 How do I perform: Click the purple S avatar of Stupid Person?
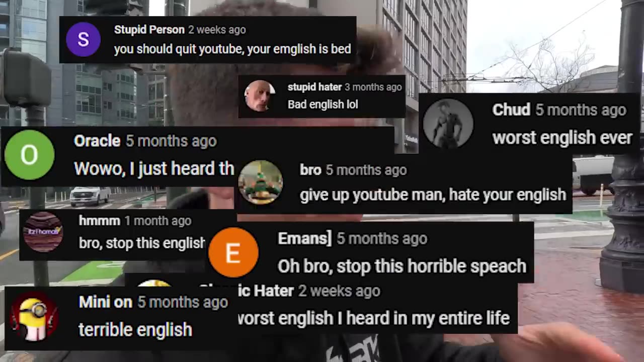83,39
